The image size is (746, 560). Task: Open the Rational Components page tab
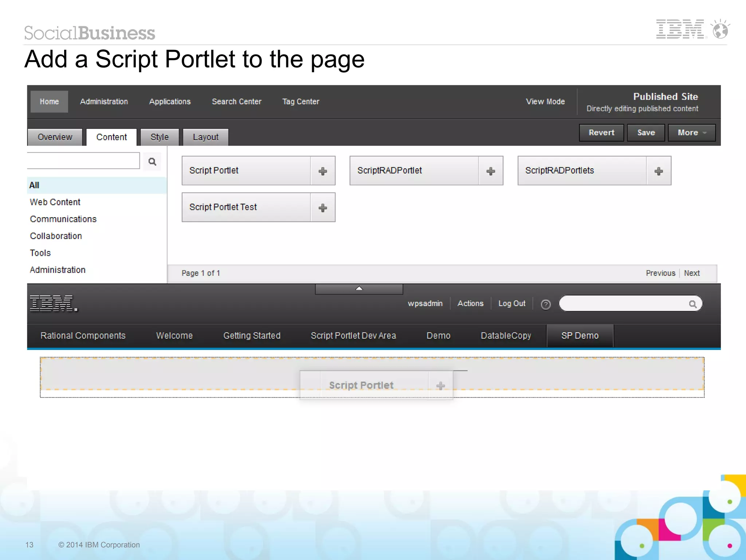(x=83, y=336)
